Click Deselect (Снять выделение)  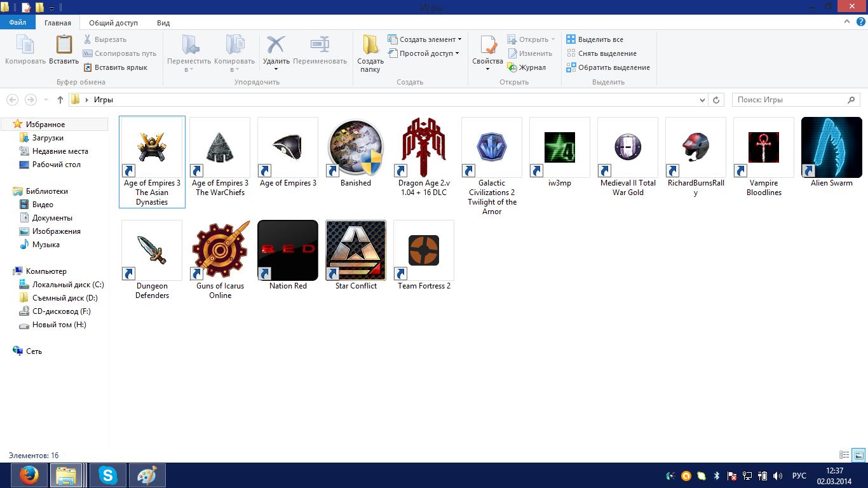(x=601, y=53)
